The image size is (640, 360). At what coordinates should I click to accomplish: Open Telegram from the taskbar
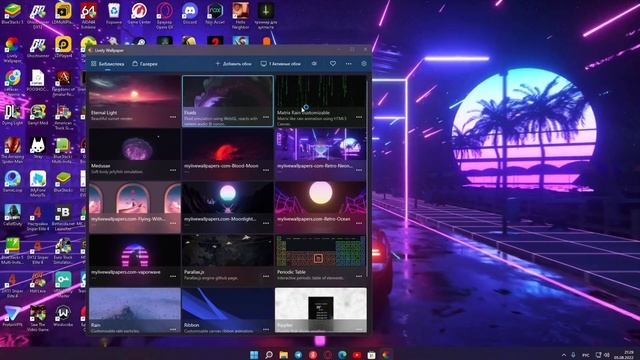[x=298, y=355]
